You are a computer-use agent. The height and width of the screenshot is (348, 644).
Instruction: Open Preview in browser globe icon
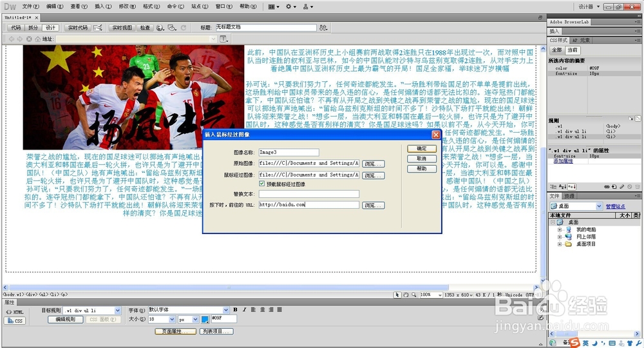[x=160, y=28]
